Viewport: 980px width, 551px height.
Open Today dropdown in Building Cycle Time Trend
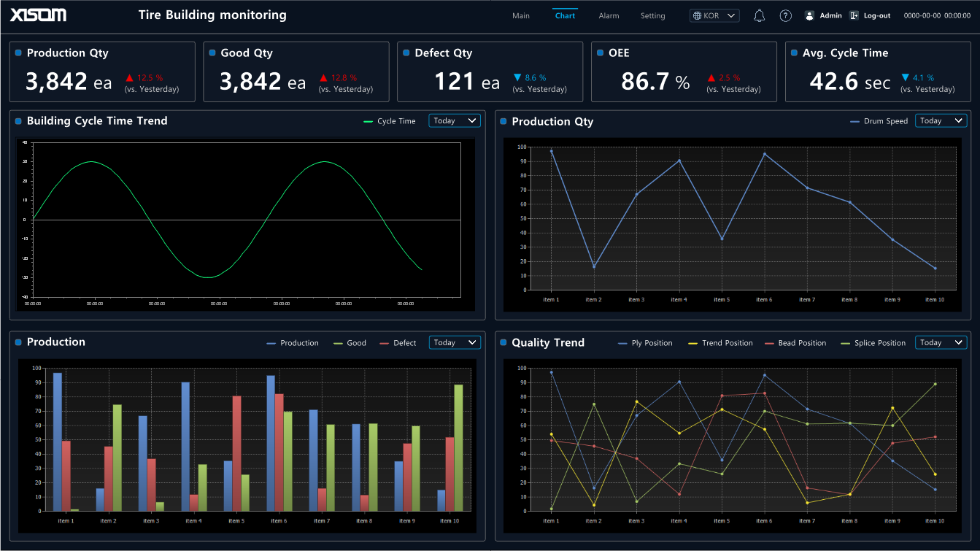455,121
